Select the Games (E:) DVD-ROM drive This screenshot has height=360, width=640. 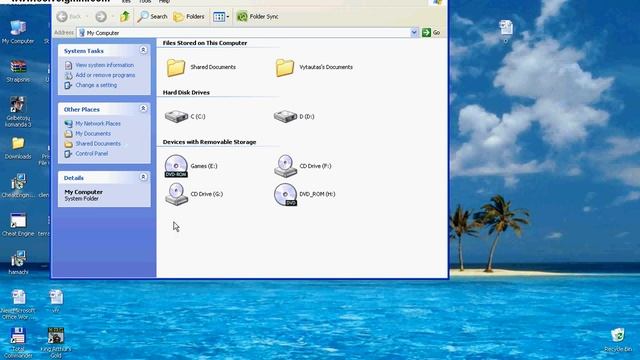(176, 166)
